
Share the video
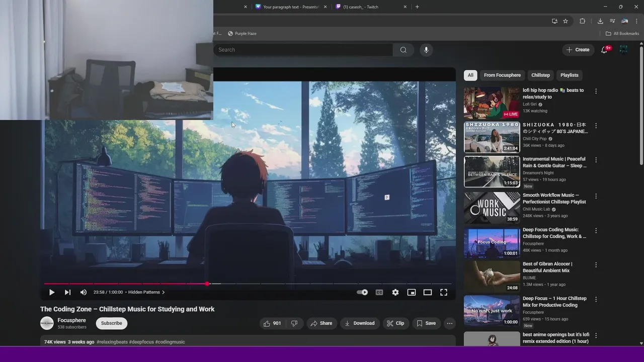tap(321, 323)
